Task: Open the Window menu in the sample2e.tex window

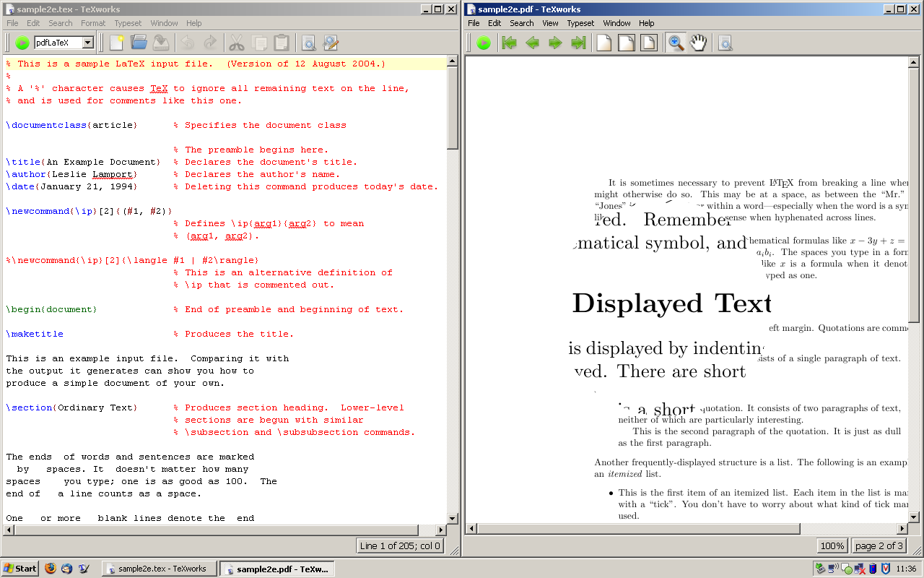Action: pyautogui.click(x=165, y=23)
